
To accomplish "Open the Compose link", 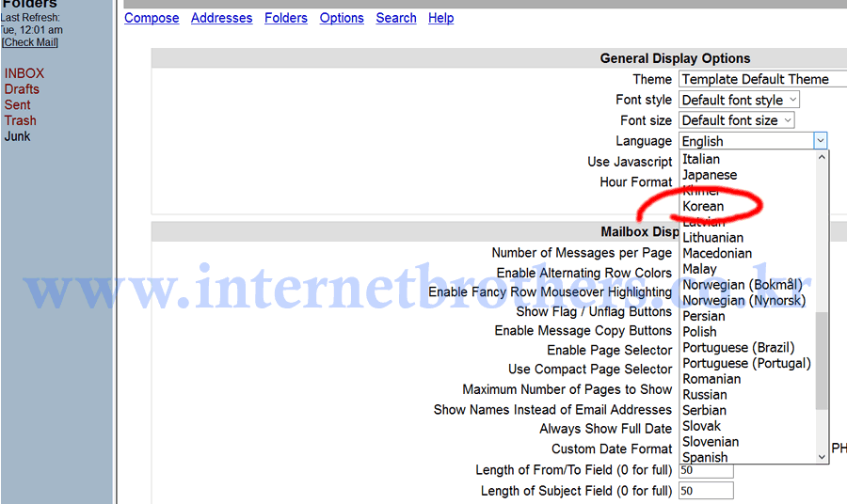I will [x=152, y=18].
